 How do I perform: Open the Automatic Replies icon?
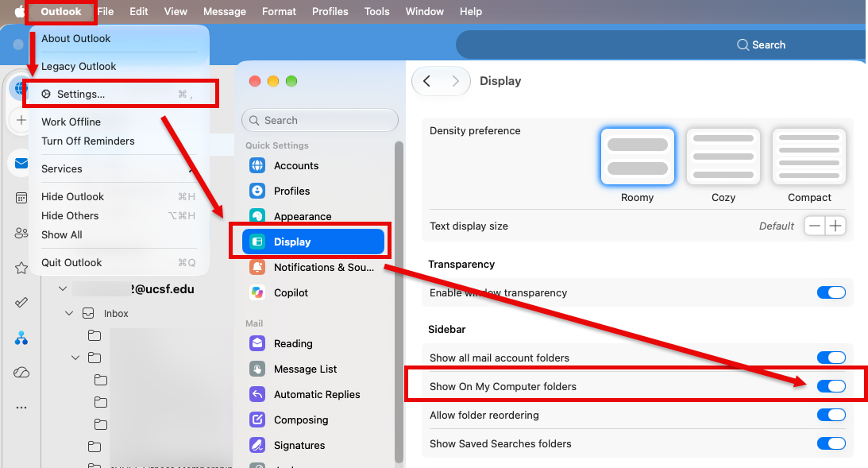coord(257,394)
